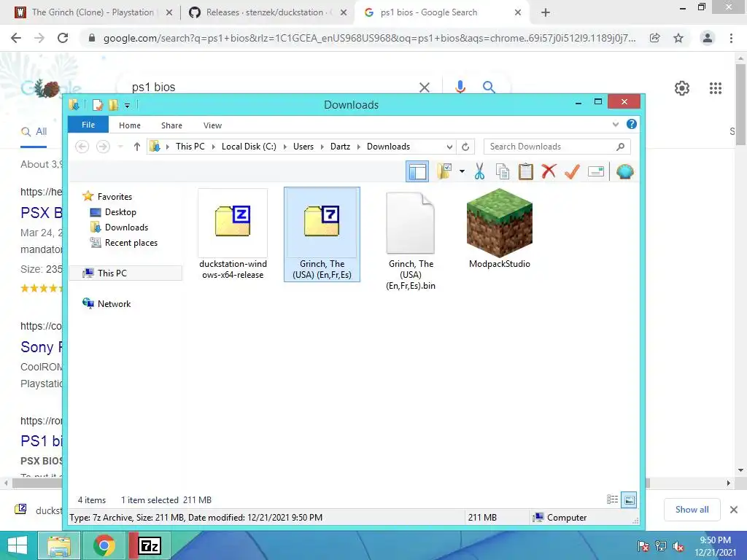
Task: Open the File tab in Explorer
Action: [x=88, y=125]
